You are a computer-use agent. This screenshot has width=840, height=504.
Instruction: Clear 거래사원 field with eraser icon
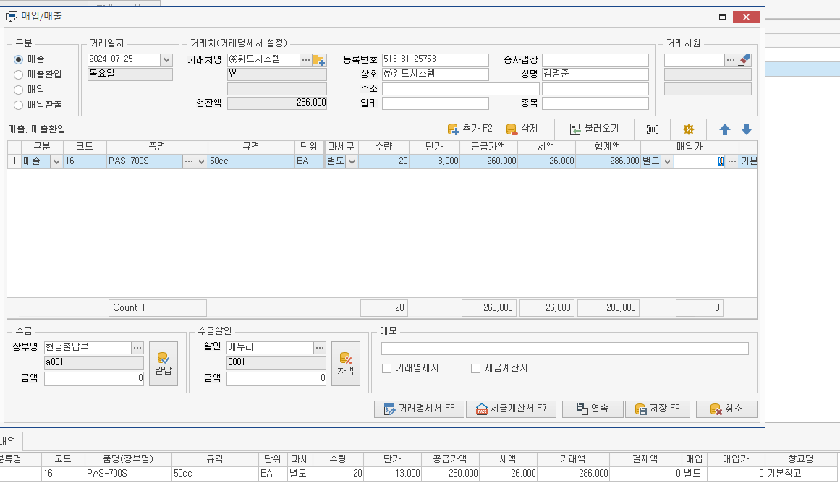pyautogui.click(x=744, y=60)
